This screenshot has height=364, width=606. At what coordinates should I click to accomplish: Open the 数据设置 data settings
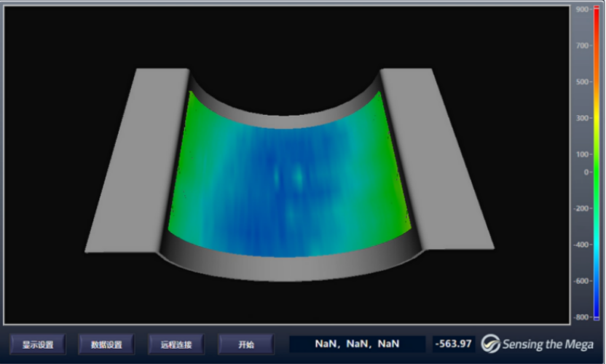tap(106, 344)
